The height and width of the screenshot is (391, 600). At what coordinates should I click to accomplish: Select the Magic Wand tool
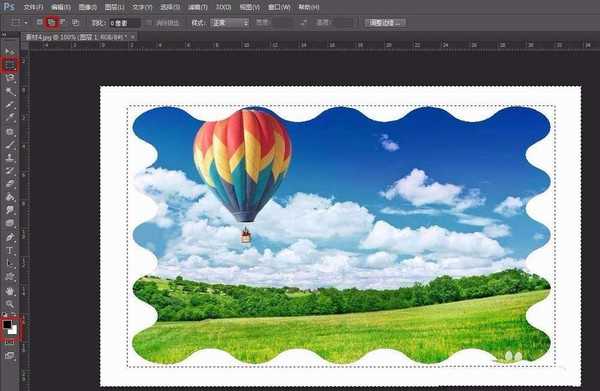(10, 91)
